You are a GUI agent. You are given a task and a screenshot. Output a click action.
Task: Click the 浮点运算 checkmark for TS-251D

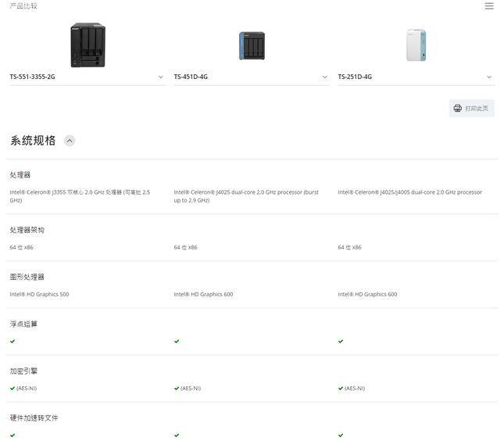click(x=341, y=341)
